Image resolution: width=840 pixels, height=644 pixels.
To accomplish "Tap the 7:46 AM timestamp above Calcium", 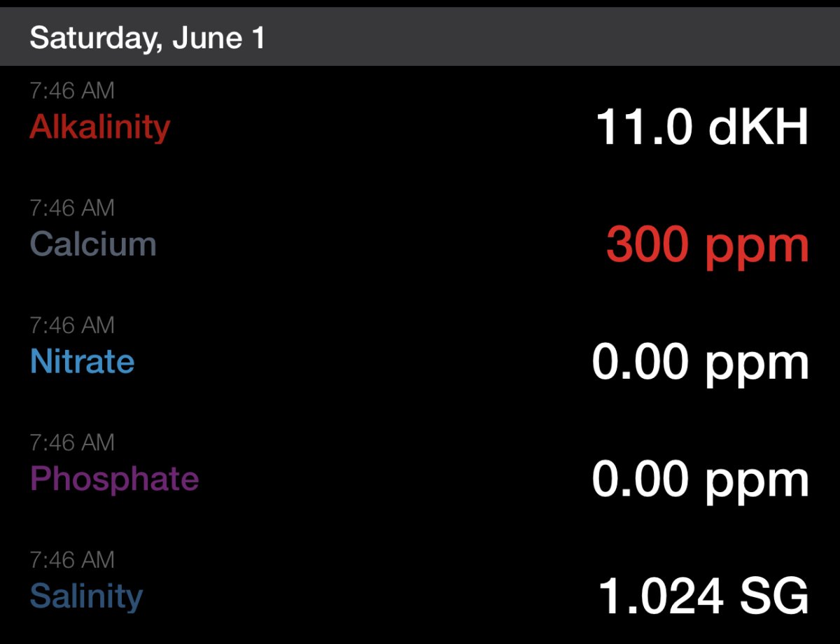I will coord(71,208).
